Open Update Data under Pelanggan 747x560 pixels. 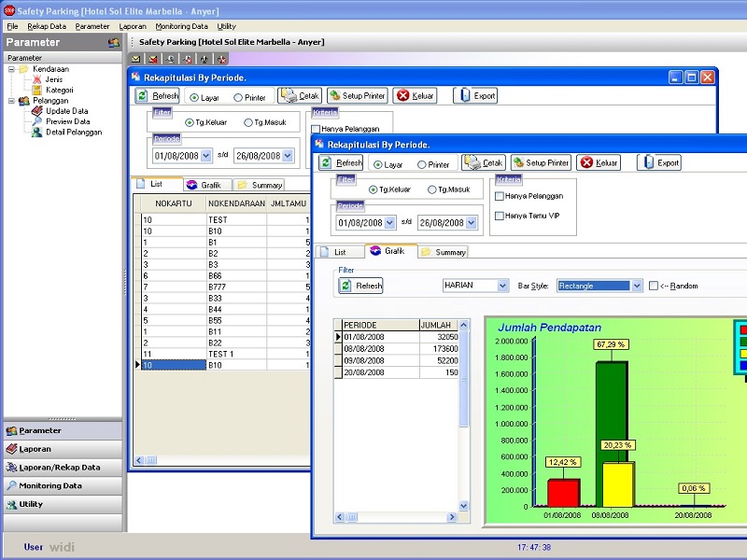[37, 111]
